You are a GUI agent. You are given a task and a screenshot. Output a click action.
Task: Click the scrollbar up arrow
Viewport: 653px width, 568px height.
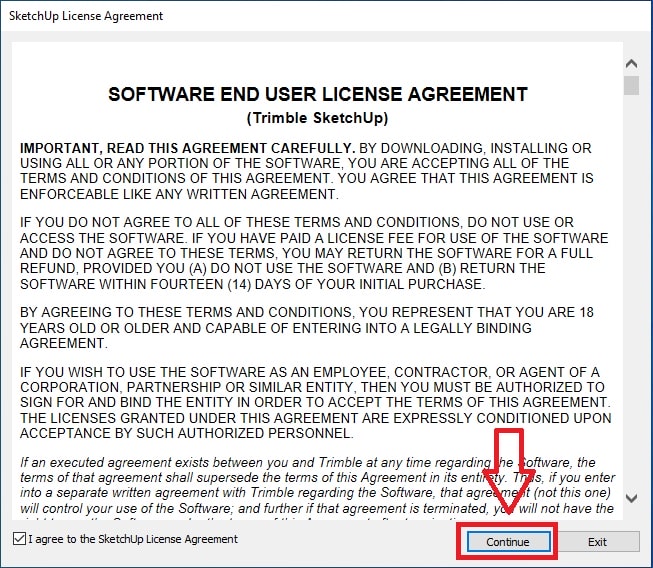point(631,63)
